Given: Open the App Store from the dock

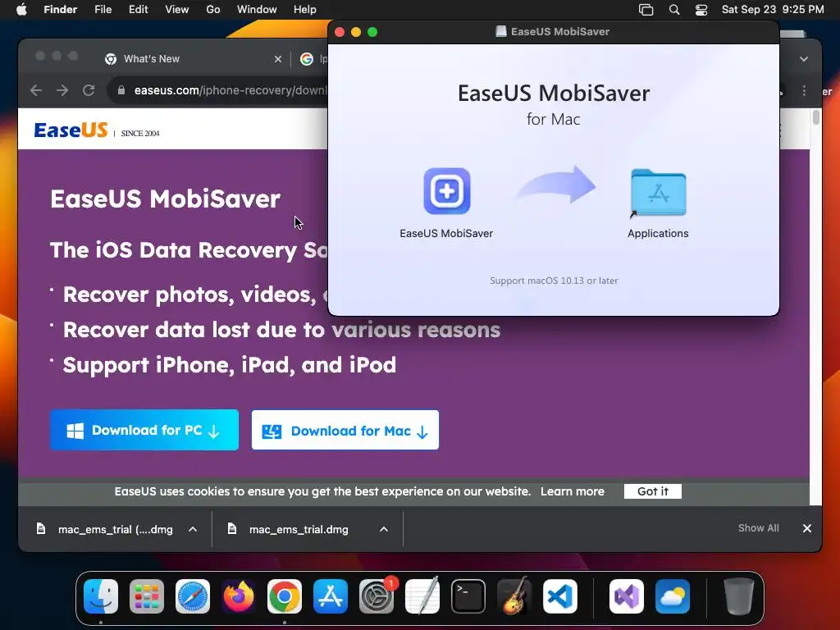Looking at the screenshot, I should point(331,596).
